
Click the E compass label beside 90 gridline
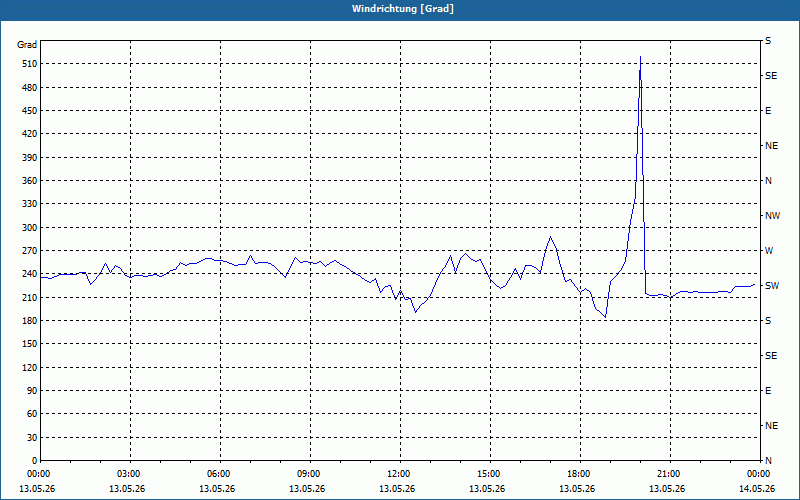[768, 391]
